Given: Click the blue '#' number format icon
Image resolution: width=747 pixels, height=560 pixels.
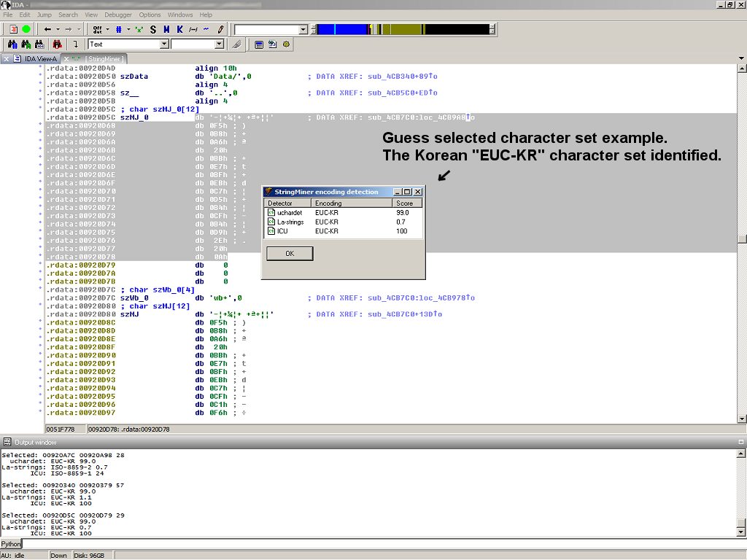Looking at the screenshot, I should tap(119, 29).
